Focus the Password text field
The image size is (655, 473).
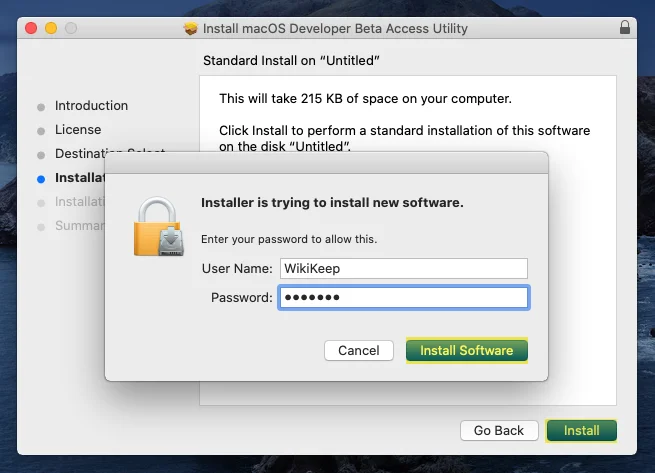[404, 298]
